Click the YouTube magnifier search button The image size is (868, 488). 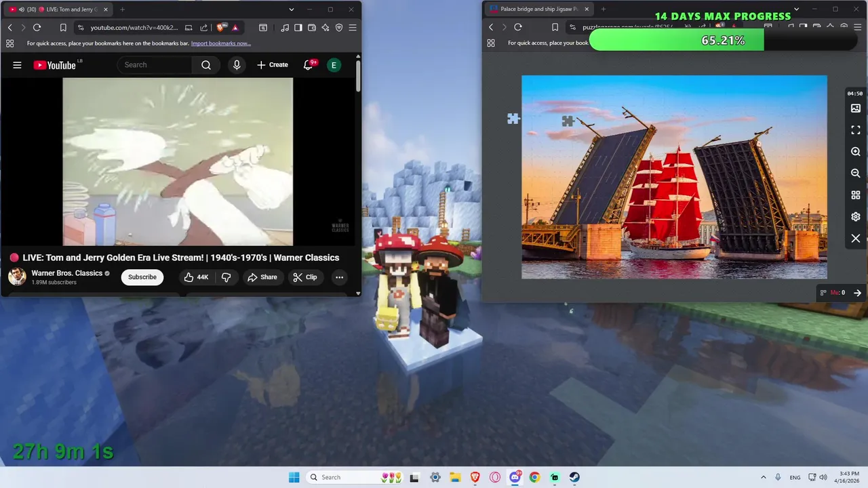coord(206,65)
